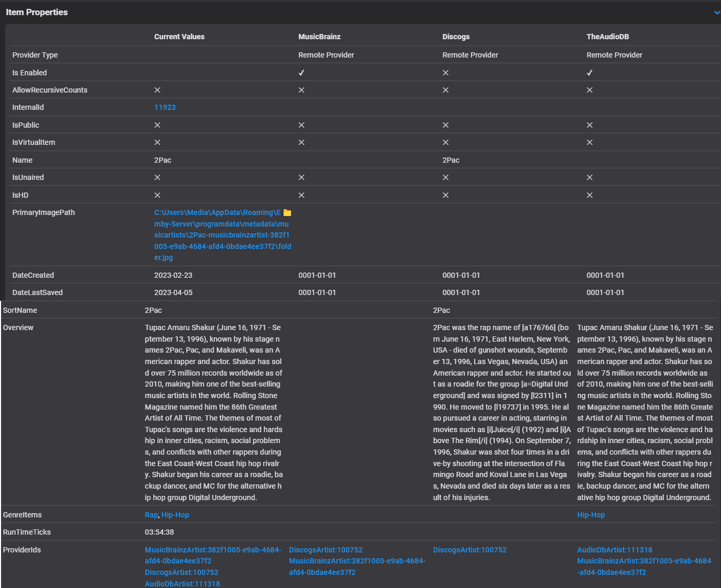Click IsVirtualItem X under MusicBrainz
Viewport: 721px width, 588px height.
click(x=301, y=142)
